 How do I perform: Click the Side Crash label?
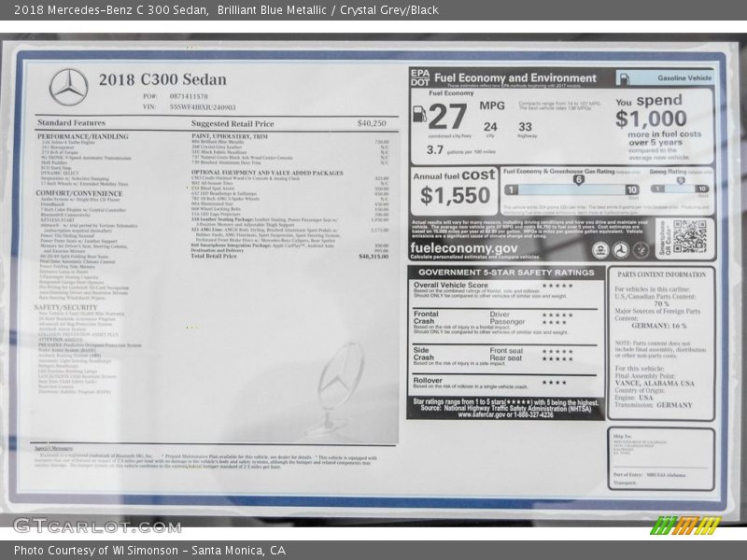(424, 354)
